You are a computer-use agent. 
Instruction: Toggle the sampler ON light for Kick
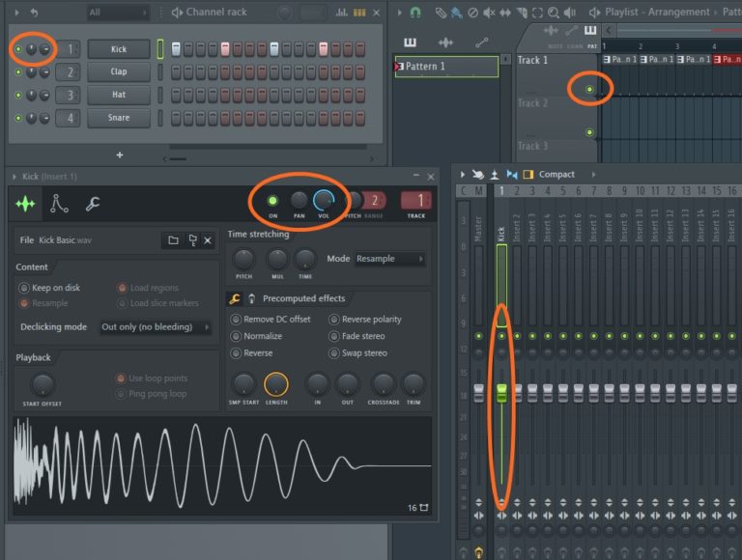pyautogui.click(x=272, y=201)
